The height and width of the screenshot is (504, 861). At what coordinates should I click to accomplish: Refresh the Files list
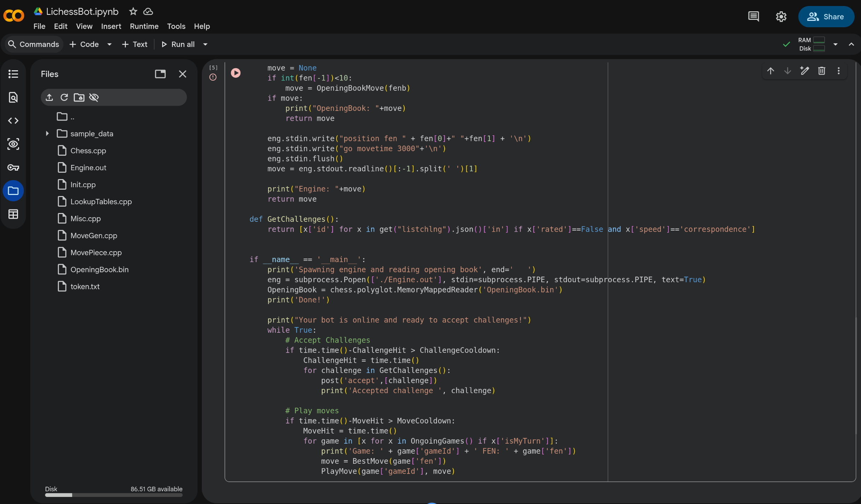(64, 97)
